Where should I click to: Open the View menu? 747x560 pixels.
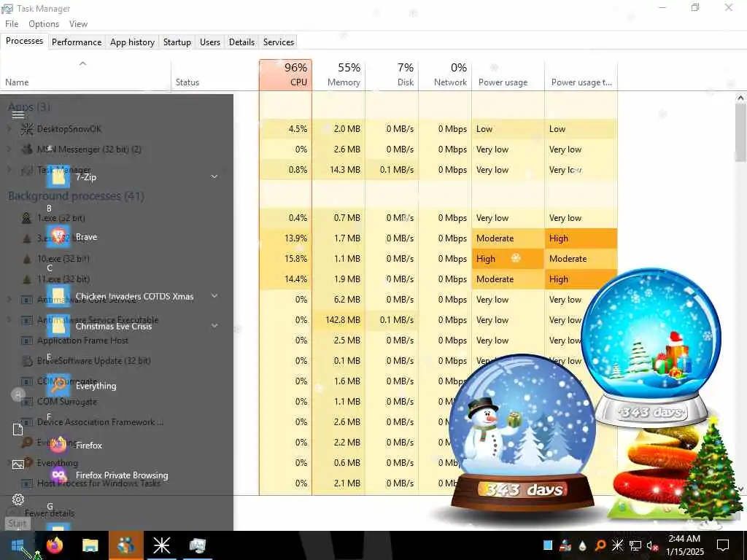78,24
